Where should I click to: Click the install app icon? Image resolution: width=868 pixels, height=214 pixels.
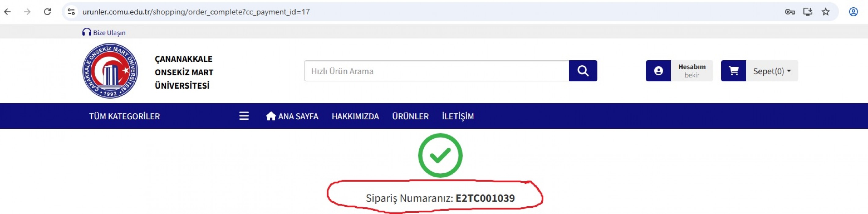(808, 12)
